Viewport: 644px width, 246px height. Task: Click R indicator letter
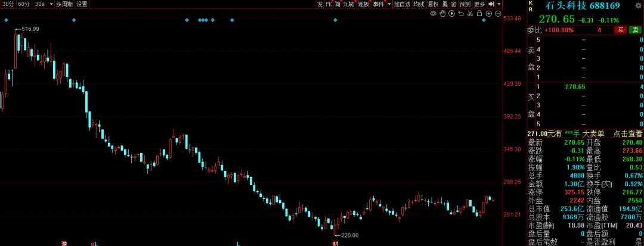[x=530, y=8]
